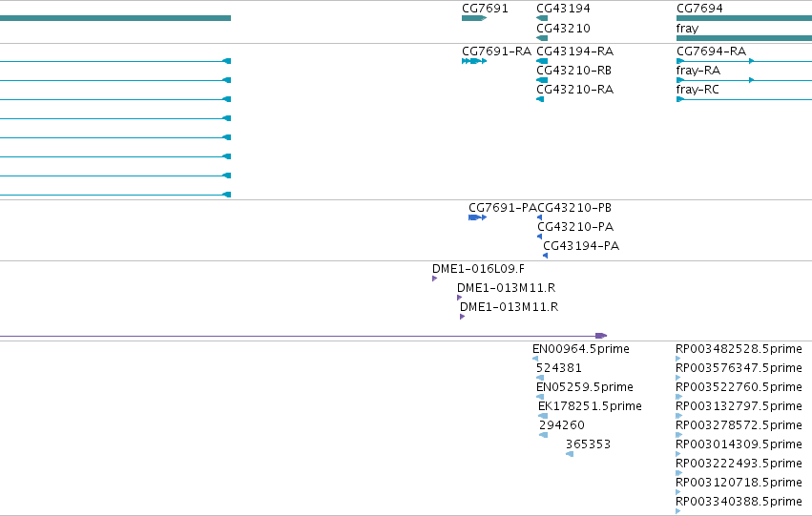Select protein CG43210-PB label
Image resolution: width=812 pixels, height=516 pixels.
pyautogui.click(x=574, y=208)
